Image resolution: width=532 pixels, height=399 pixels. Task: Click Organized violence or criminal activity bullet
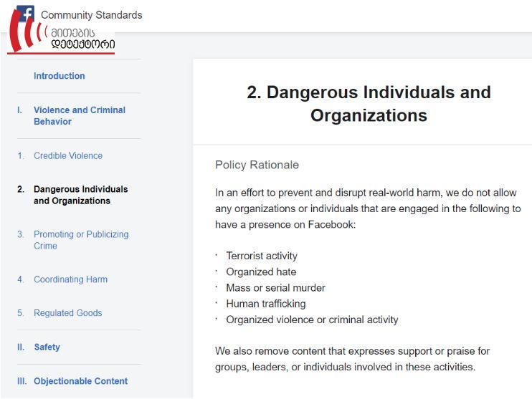pos(312,319)
